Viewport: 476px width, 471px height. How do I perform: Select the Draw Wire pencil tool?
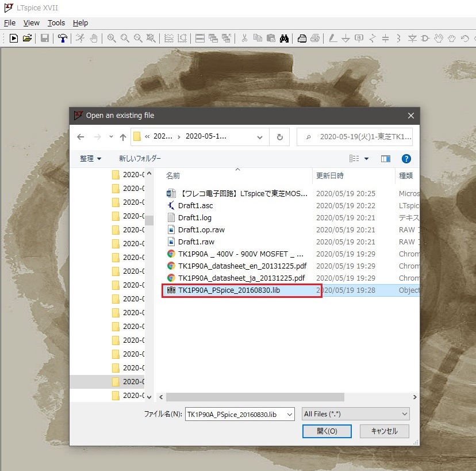[333, 39]
